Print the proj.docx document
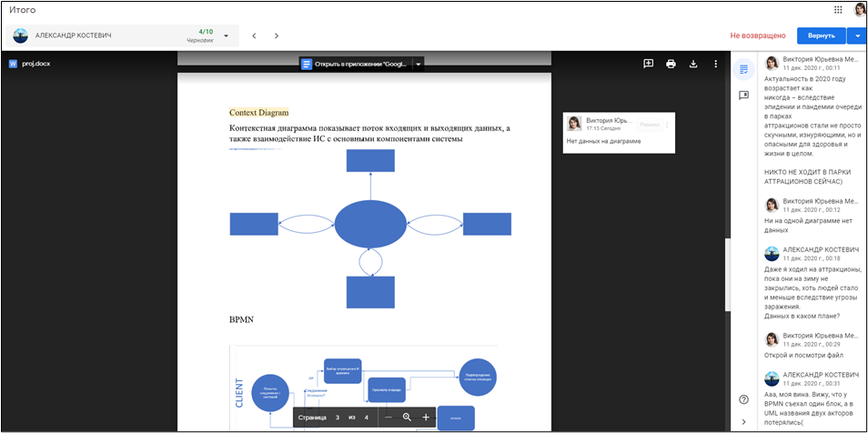 [671, 64]
